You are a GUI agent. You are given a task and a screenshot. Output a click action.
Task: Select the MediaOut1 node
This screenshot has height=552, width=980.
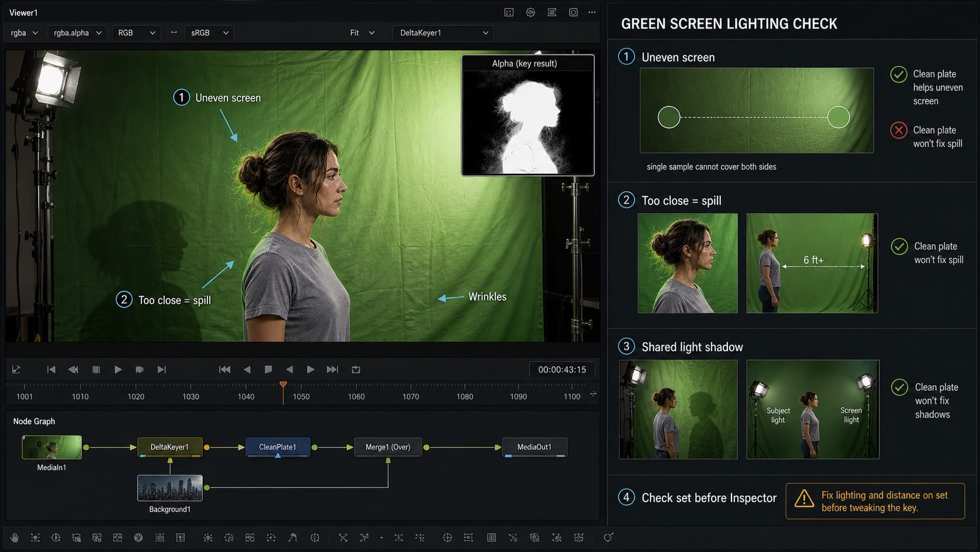(535, 447)
